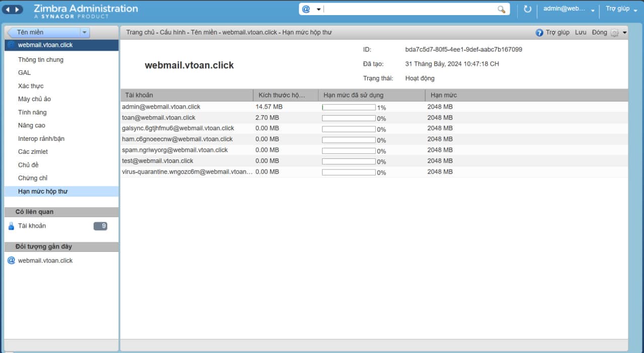
Task: Open the gear menu dropdown arrow
Action: click(624, 33)
